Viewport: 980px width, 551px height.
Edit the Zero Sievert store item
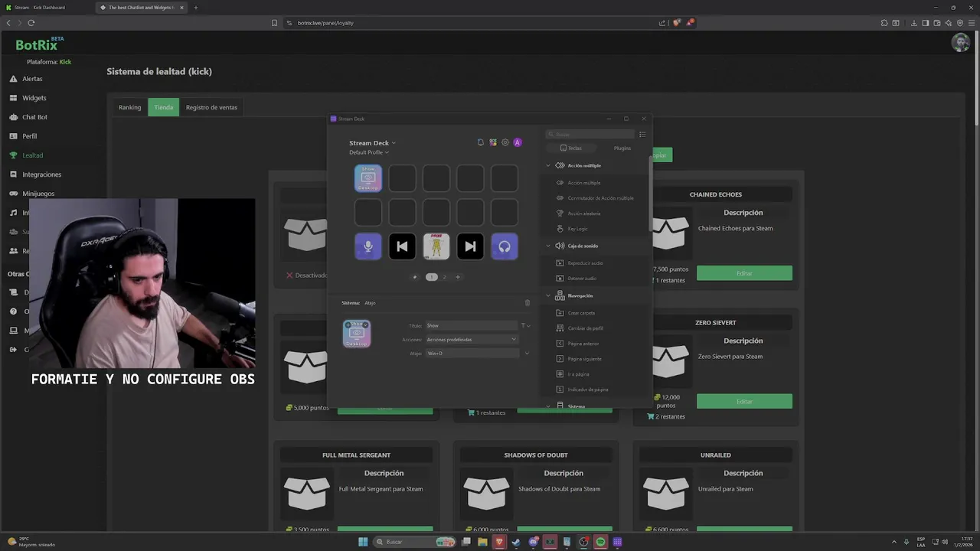click(744, 402)
